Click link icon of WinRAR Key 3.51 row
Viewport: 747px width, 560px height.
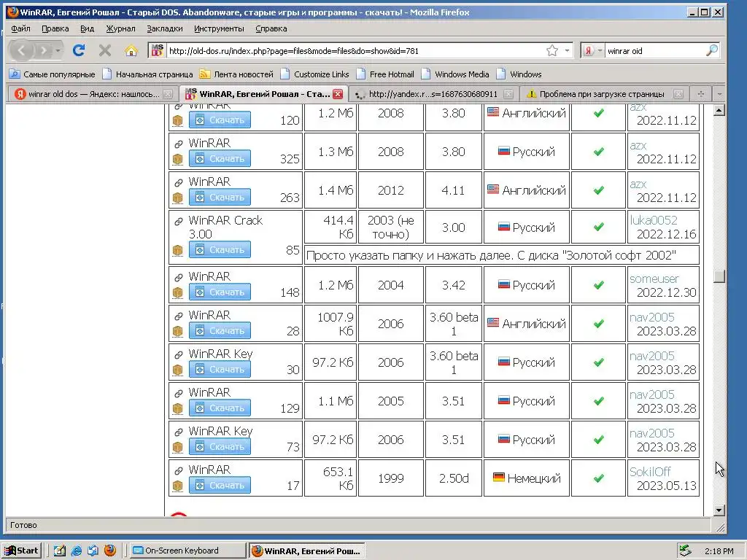click(178, 432)
